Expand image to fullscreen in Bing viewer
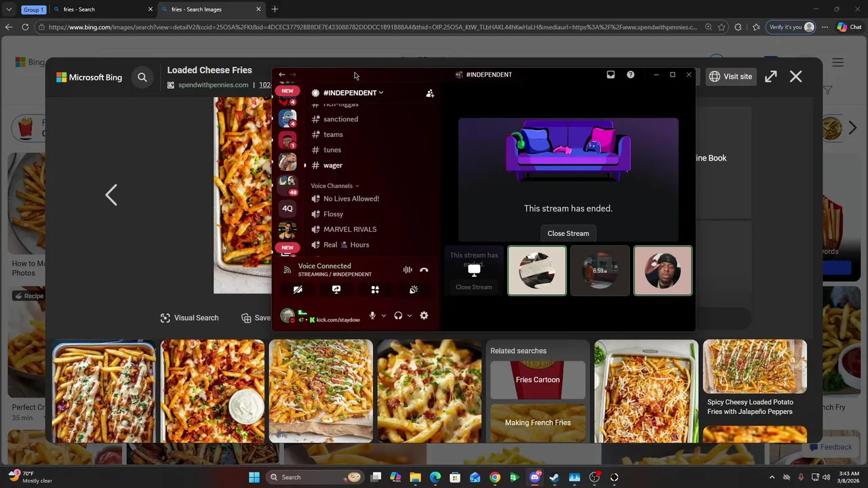The width and height of the screenshot is (868, 488). 771,77
